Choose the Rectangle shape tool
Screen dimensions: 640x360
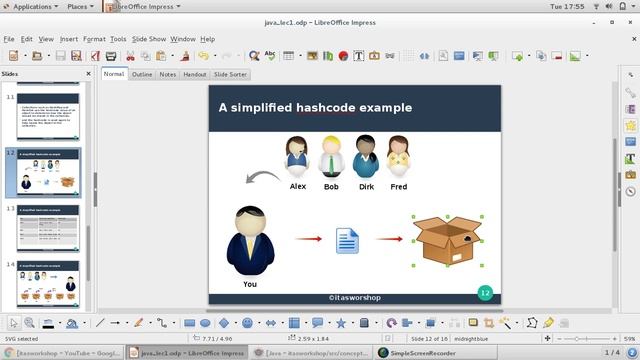pos(189,323)
